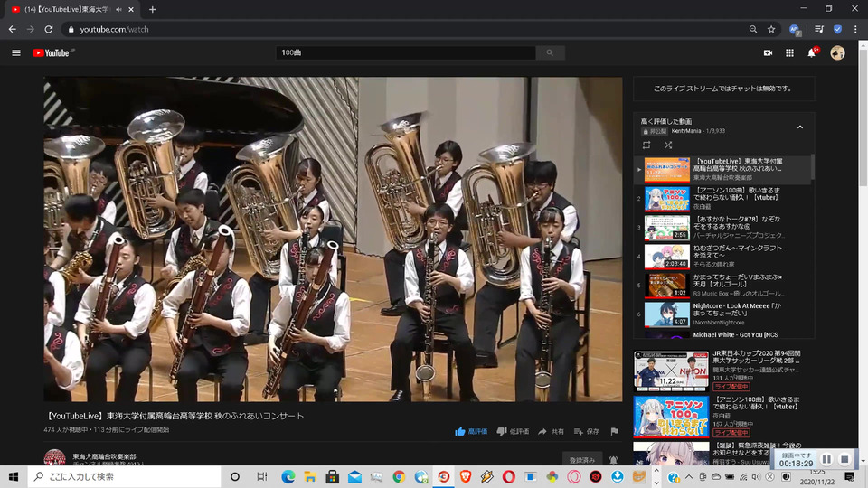Screen dimensions: 868x488
Task: Open the YouTube apps grid
Action: pyautogui.click(x=789, y=52)
